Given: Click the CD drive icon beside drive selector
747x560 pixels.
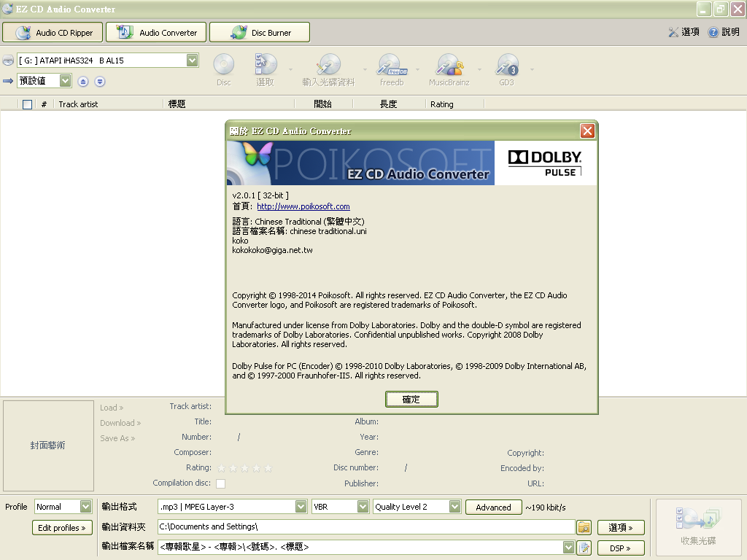Looking at the screenshot, I should 8,61.
